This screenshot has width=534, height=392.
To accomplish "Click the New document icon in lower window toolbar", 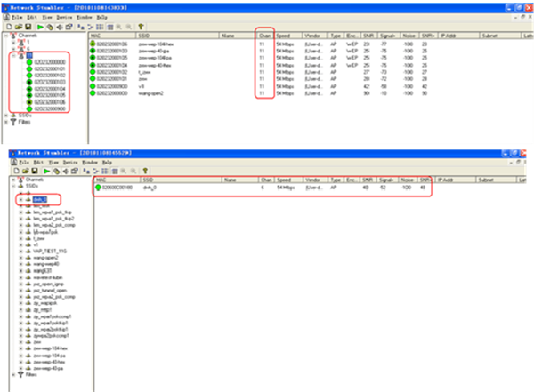I will click(10, 169).
